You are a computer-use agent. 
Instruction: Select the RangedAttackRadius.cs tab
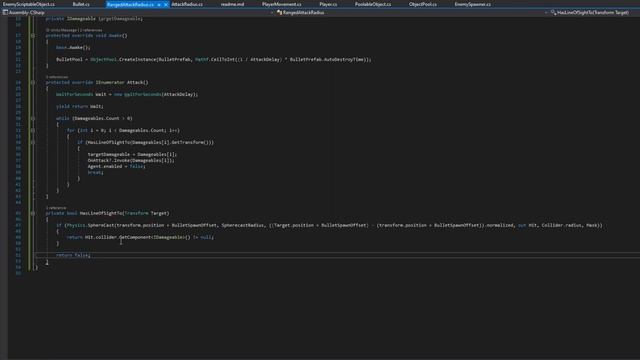(130, 4)
